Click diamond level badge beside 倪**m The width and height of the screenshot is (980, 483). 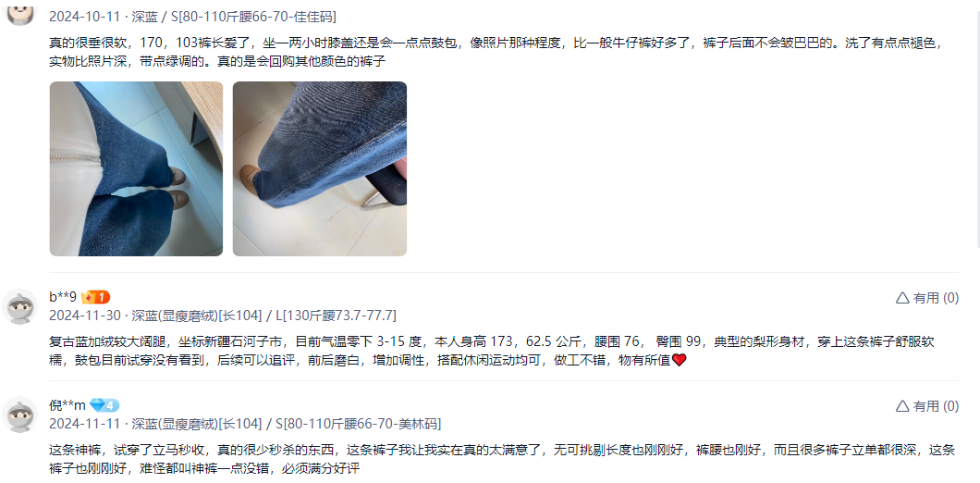[x=104, y=405]
